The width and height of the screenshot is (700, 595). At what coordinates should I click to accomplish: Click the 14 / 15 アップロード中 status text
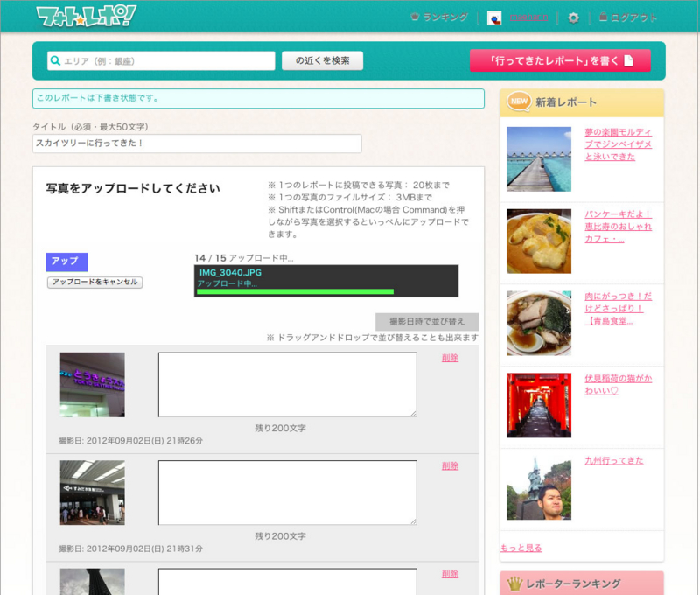[x=244, y=258]
